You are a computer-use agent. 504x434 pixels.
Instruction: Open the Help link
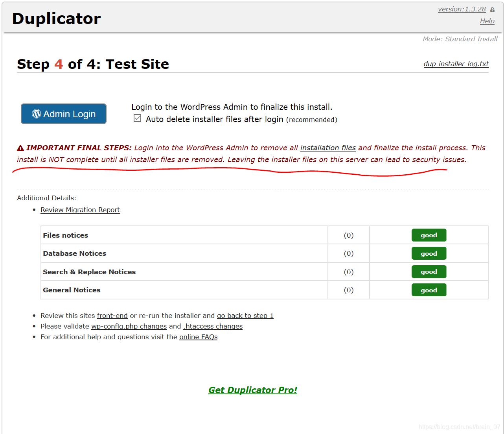pyautogui.click(x=487, y=21)
